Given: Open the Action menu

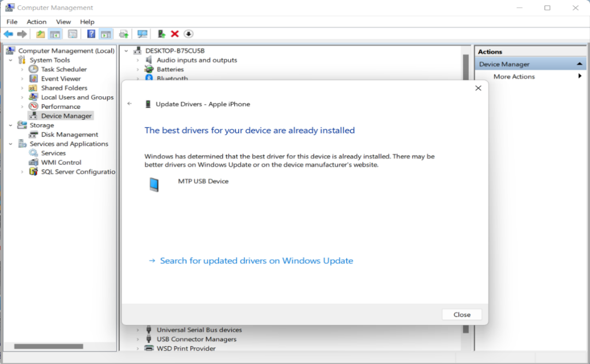Looking at the screenshot, I should (37, 22).
